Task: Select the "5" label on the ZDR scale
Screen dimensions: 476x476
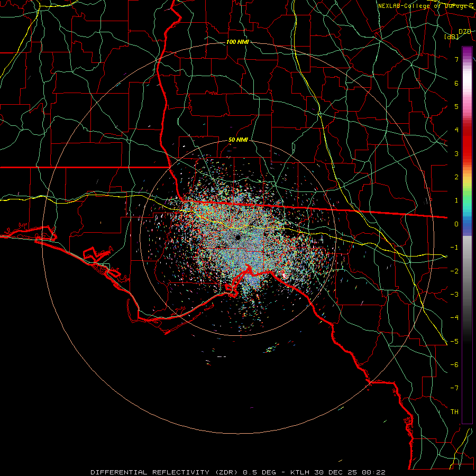Action: (x=456, y=106)
